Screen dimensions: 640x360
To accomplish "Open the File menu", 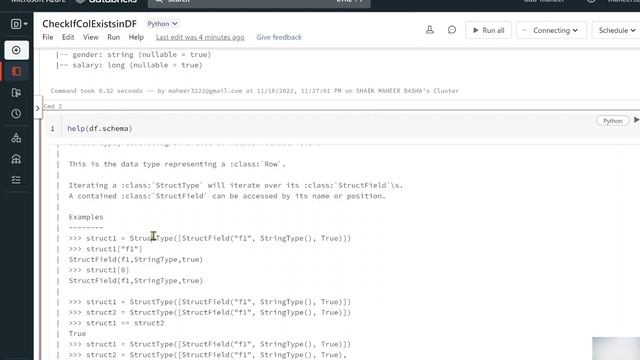I will (x=48, y=37).
